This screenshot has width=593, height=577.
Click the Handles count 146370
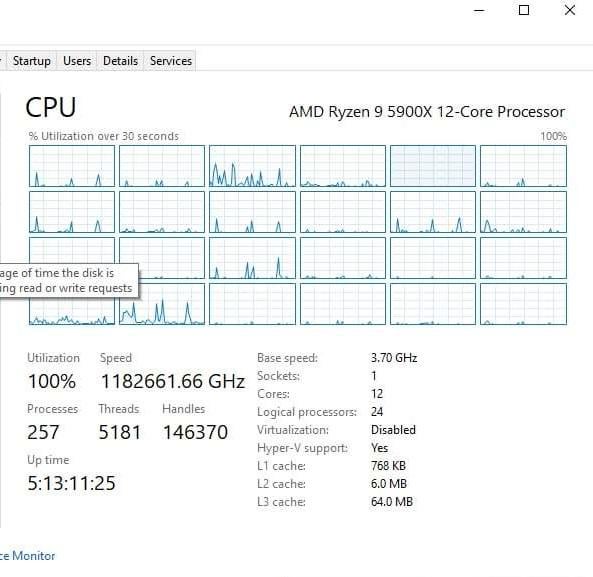(x=195, y=432)
